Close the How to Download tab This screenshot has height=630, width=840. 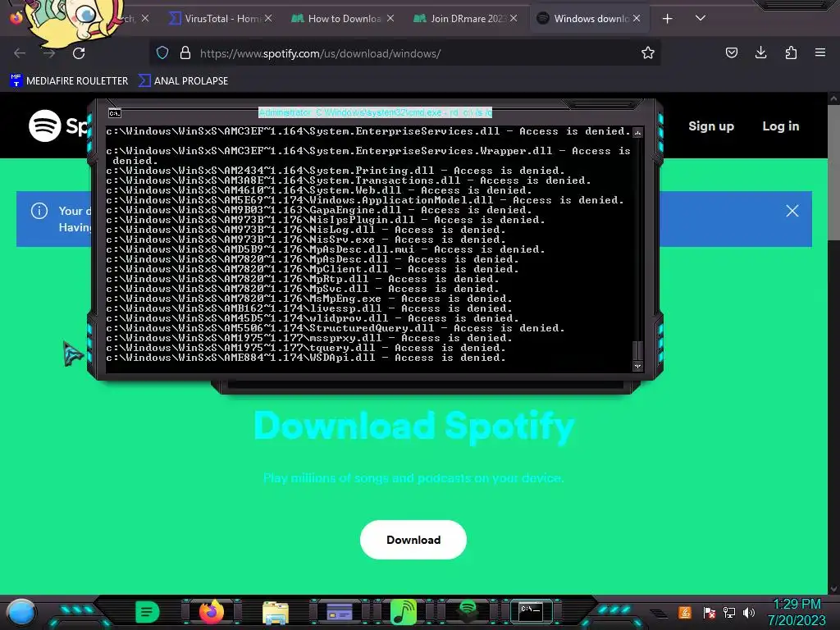(x=390, y=18)
